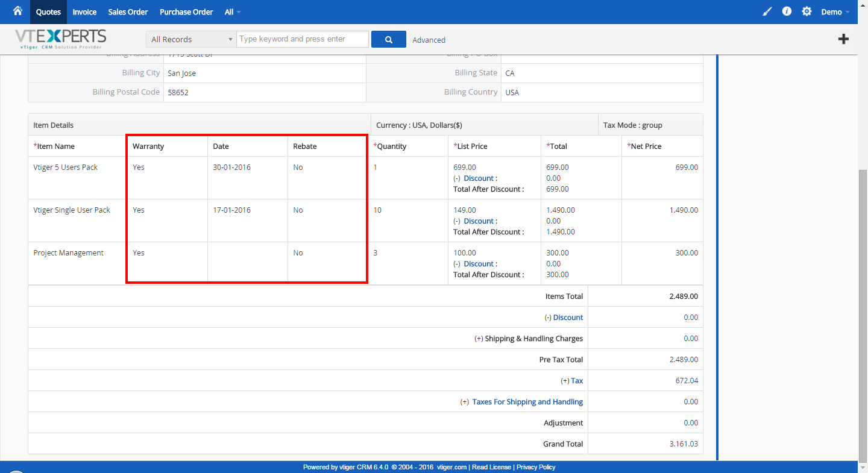The height and width of the screenshot is (473, 868).
Task: Open the Sales Order tab
Action: point(128,12)
